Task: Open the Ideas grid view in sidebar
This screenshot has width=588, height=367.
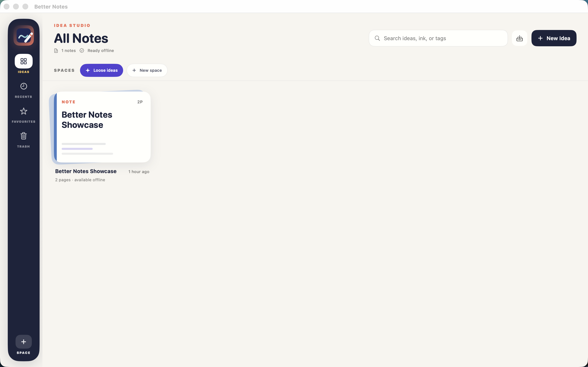Action: 23,61
